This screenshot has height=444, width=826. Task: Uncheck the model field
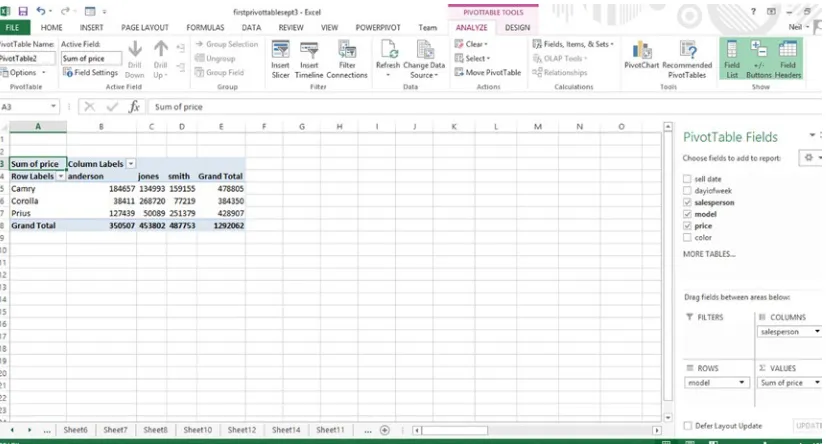pos(687,214)
